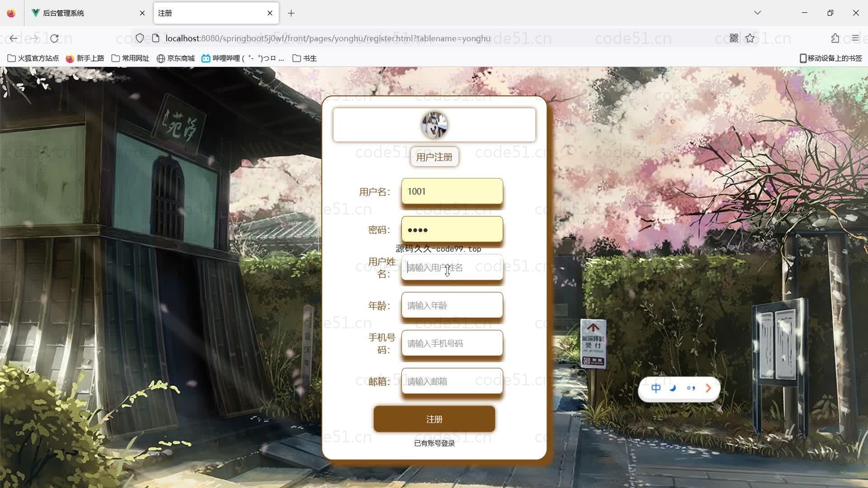Reload the current page
The image size is (868, 488).
coord(54,38)
